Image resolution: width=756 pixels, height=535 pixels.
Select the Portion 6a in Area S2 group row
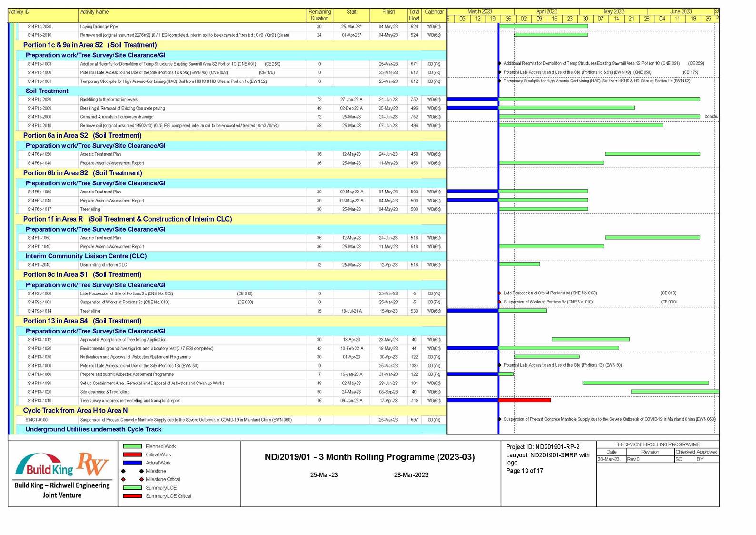click(x=82, y=135)
